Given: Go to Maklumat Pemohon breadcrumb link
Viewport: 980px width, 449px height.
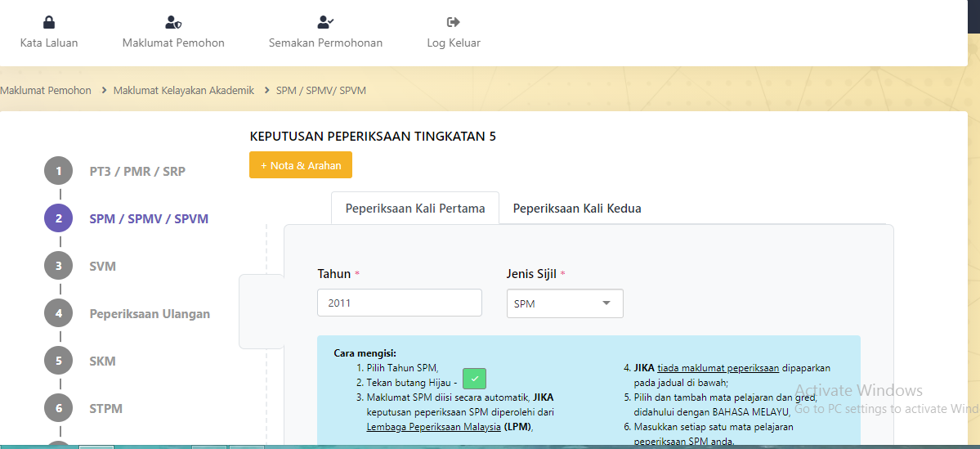Looking at the screenshot, I should tap(46, 90).
